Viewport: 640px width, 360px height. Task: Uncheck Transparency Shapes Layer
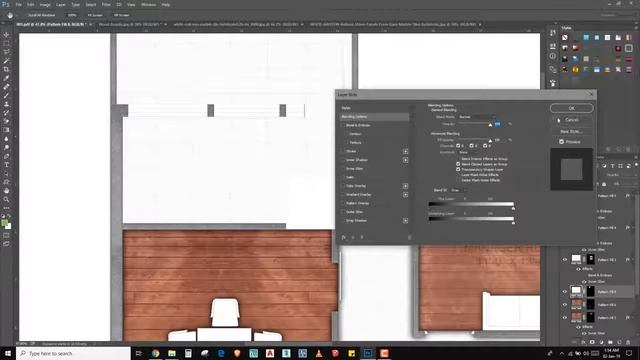coord(458,169)
